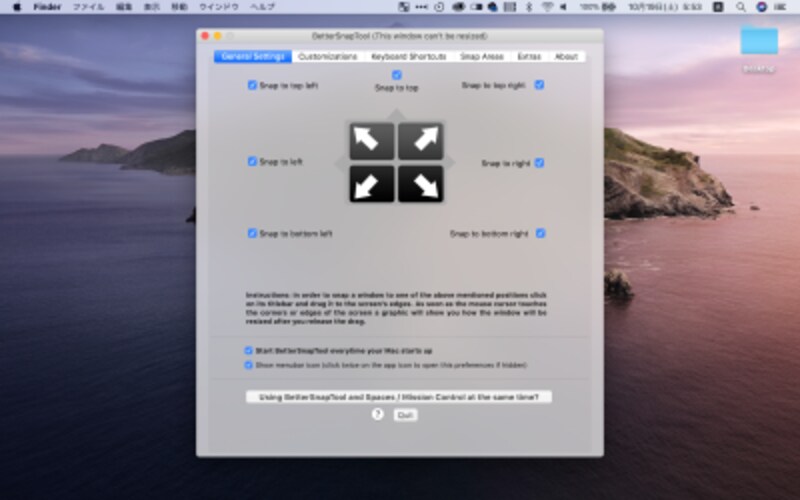
Task: Toggle the Snap to top checkbox
Action: coord(396,75)
